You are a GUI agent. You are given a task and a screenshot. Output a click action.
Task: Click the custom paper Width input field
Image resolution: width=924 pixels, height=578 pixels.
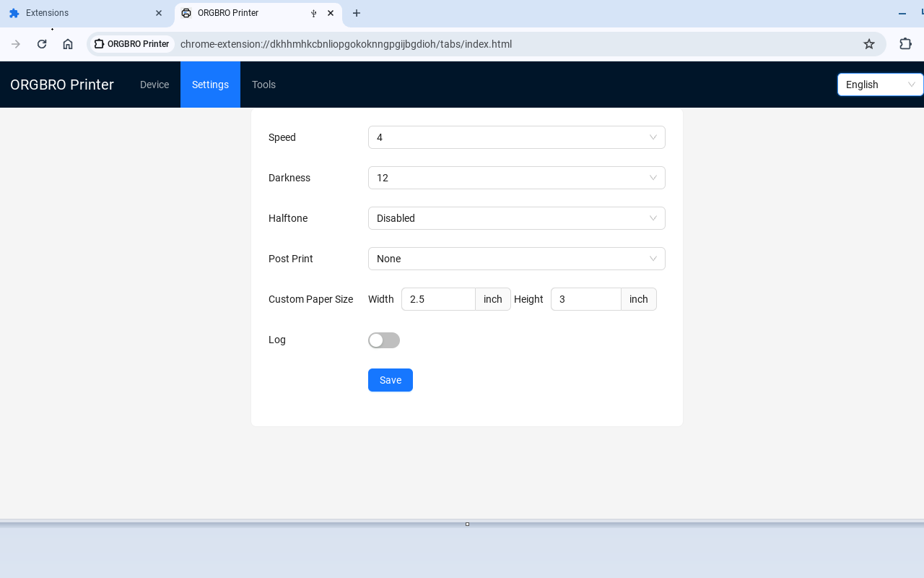[438, 299]
